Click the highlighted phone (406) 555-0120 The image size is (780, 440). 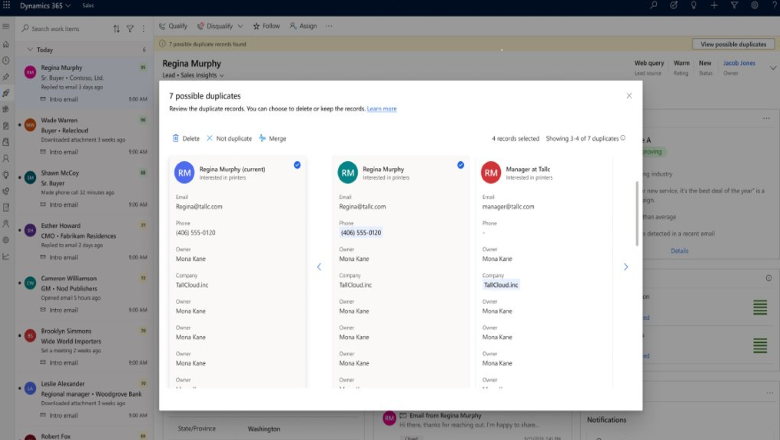click(361, 233)
